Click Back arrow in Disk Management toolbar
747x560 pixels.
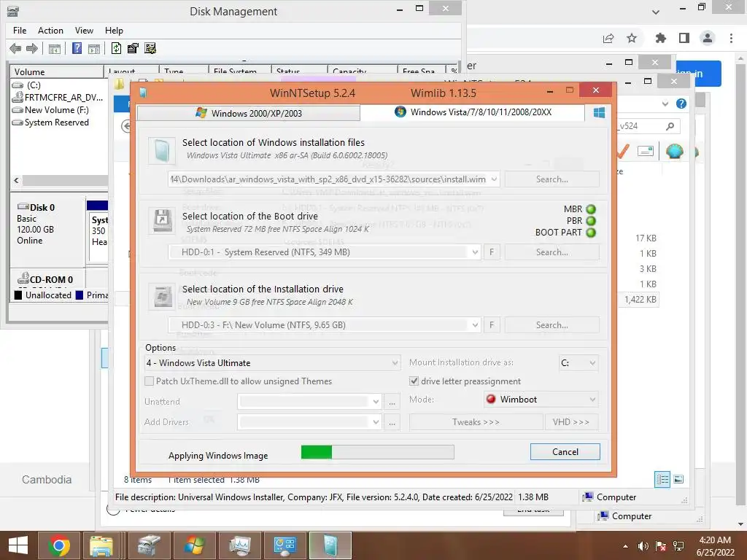coord(15,48)
